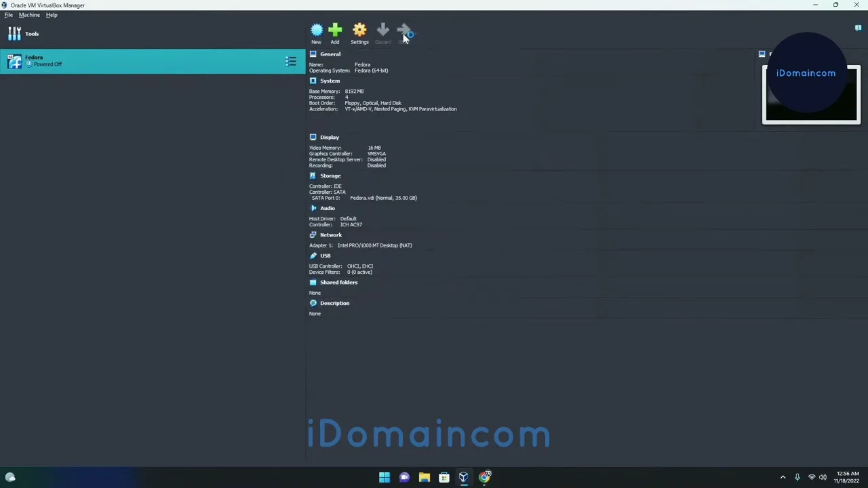Click the System section header
Screen dimensions: 868x488
click(x=330, y=81)
